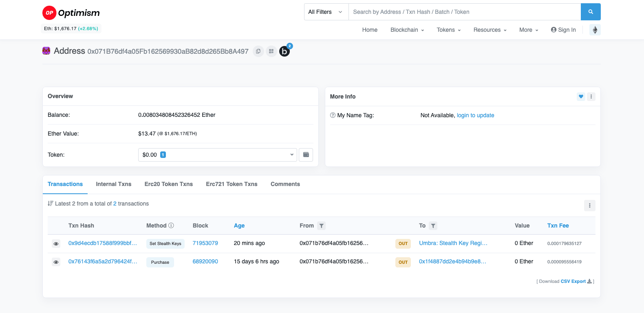The image size is (644, 313).
Task: Click '20 mins ago' age cell
Action: (x=249, y=243)
